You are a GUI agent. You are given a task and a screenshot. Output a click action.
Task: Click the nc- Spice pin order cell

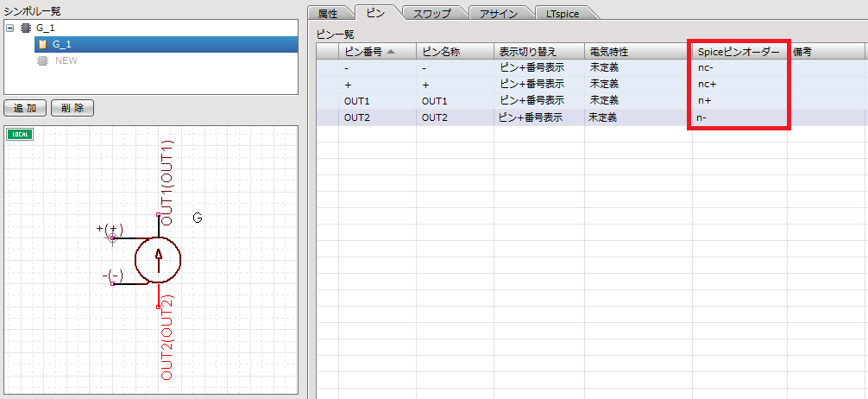(x=739, y=67)
